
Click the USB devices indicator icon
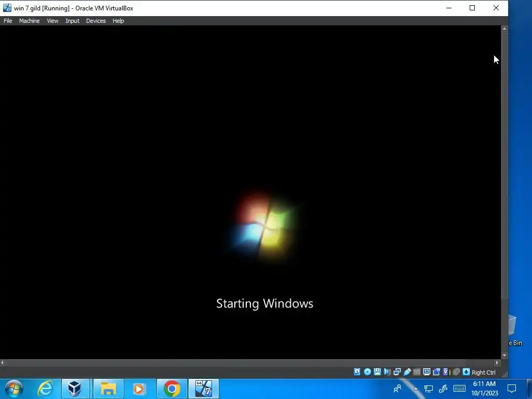(407, 372)
